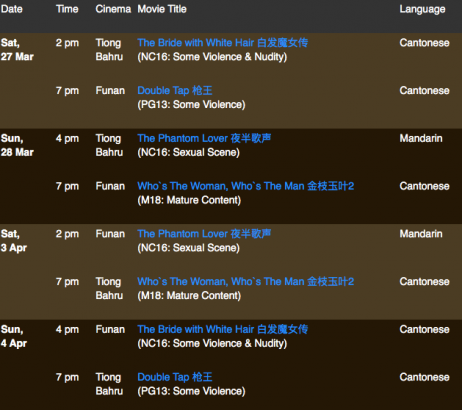Screen dimensions: 462x410
Task: Open Bride with White Hair link for 27 Mar
Action: pyautogui.click(x=223, y=43)
